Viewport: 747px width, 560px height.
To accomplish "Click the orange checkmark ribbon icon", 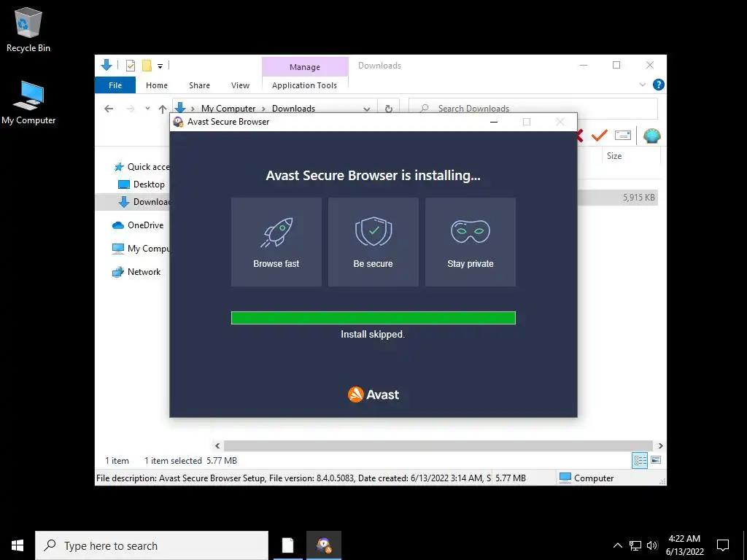I will (x=600, y=136).
